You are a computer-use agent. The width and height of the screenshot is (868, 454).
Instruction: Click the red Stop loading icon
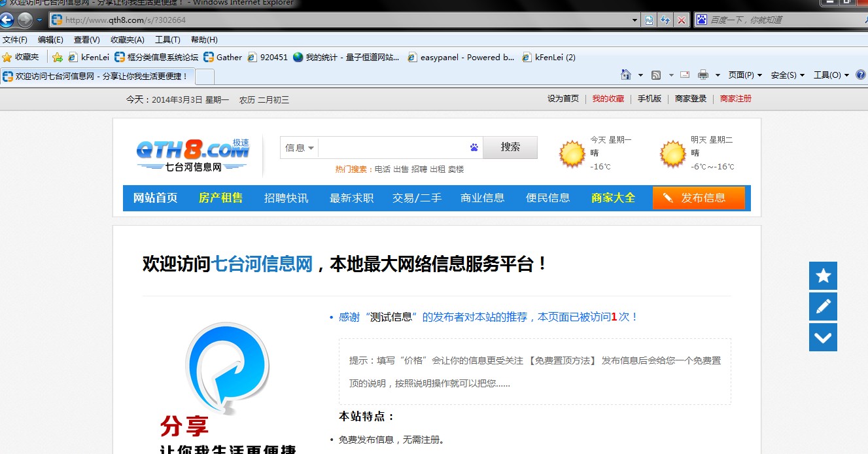[x=682, y=20]
